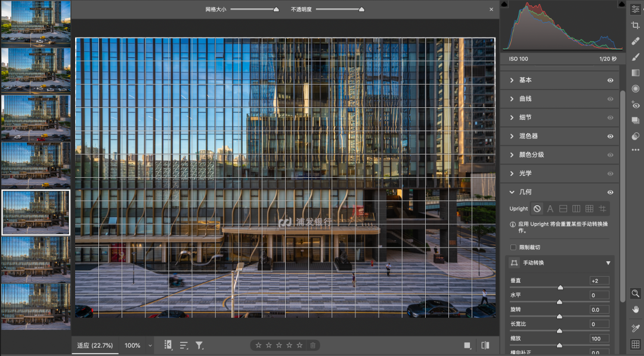Toggle visibility eye for 基本 panel
Viewport: 644px width, 356px height.
(610, 80)
